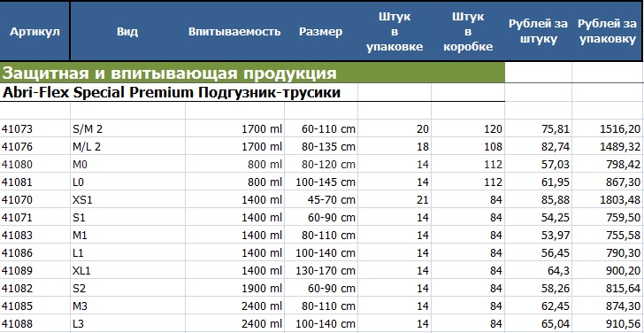644x333 pixels.
Task: Click pack price 1489,32
Action: 608,147
